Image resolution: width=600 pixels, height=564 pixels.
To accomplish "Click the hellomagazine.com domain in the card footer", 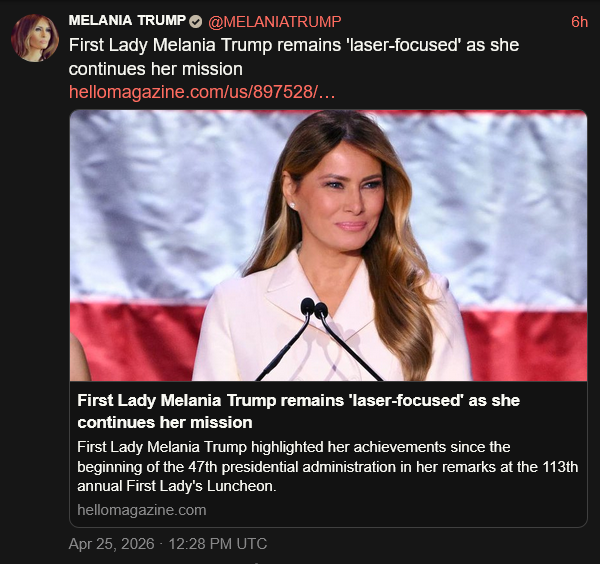I will click(x=142, y=510).
